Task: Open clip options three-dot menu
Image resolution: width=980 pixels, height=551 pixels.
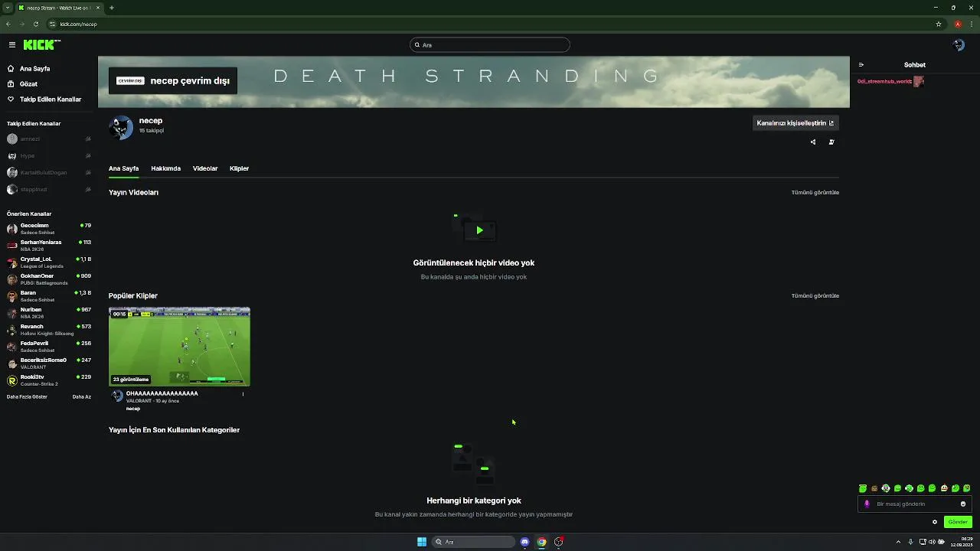Action: (x=243, y=394)
